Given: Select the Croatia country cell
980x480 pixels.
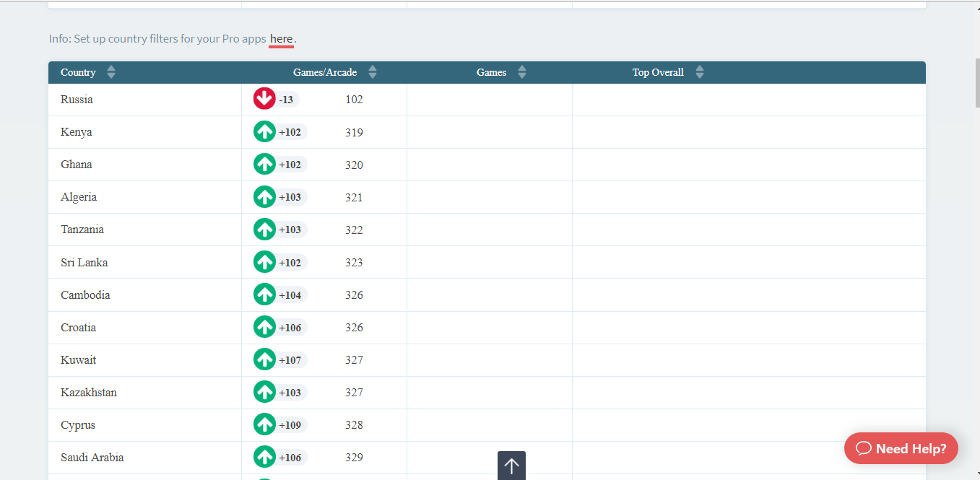Looking at the screenshot, I should click(x=144, y=327).
